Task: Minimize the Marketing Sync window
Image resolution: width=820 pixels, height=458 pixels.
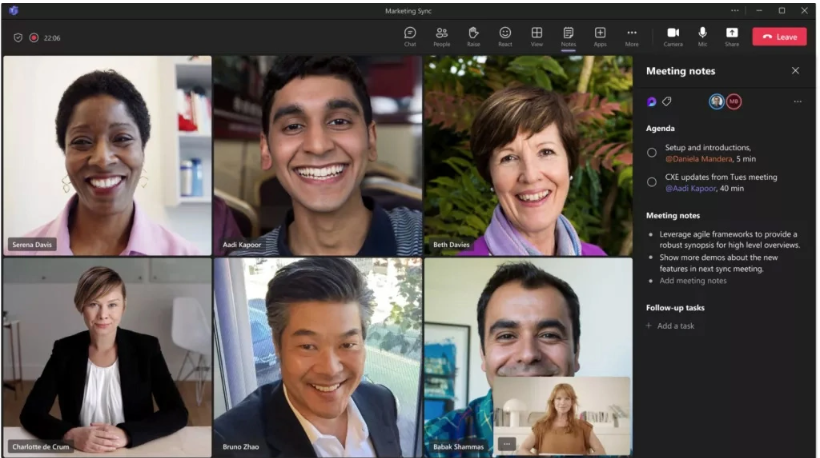Action: tap(759, 10)
